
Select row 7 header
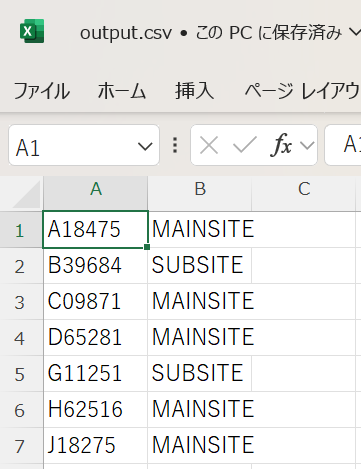[x=21, y=446]
